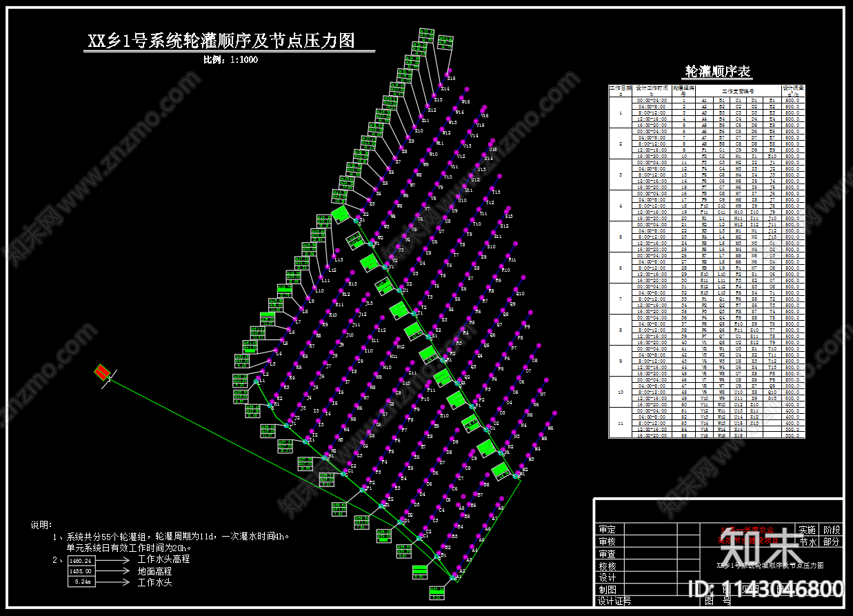Image resolution: width=853 pixels, height=616 pixels.
Task: Click table cell A1 in 轮灌顺序表
Action: [x=705, y=101]
